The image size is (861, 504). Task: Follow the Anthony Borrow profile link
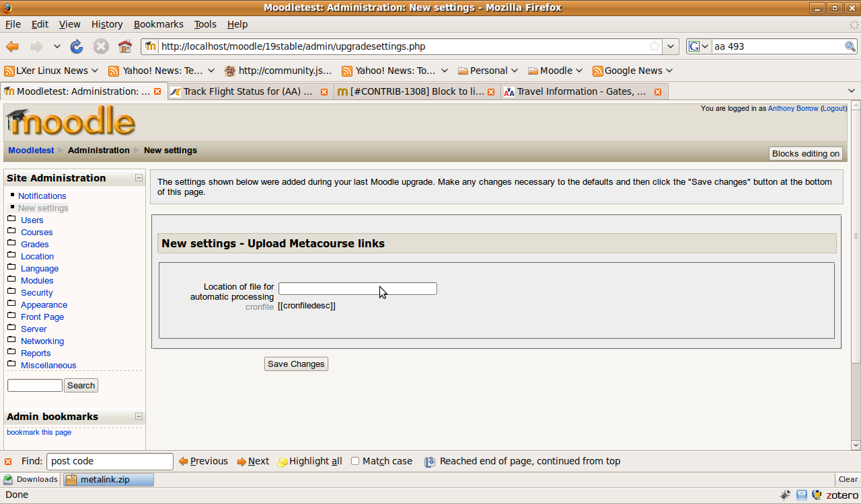(793, 108)
